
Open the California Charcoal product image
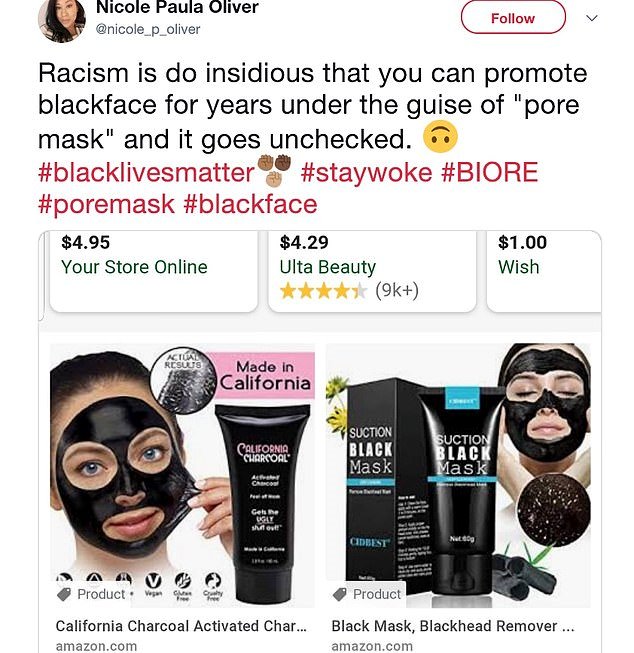click(182, 476)
